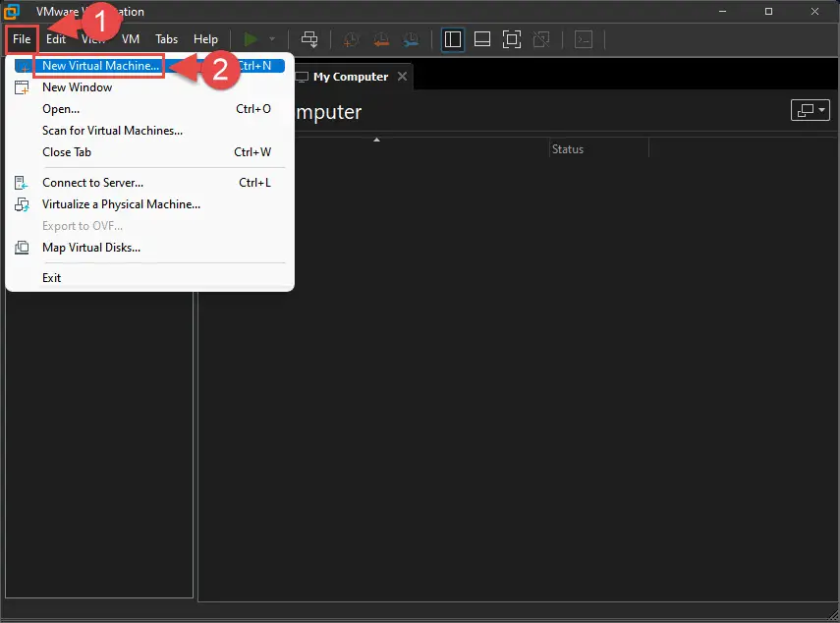
Task: Click the console view toolbar icon
Action: (x=584, y=39)
